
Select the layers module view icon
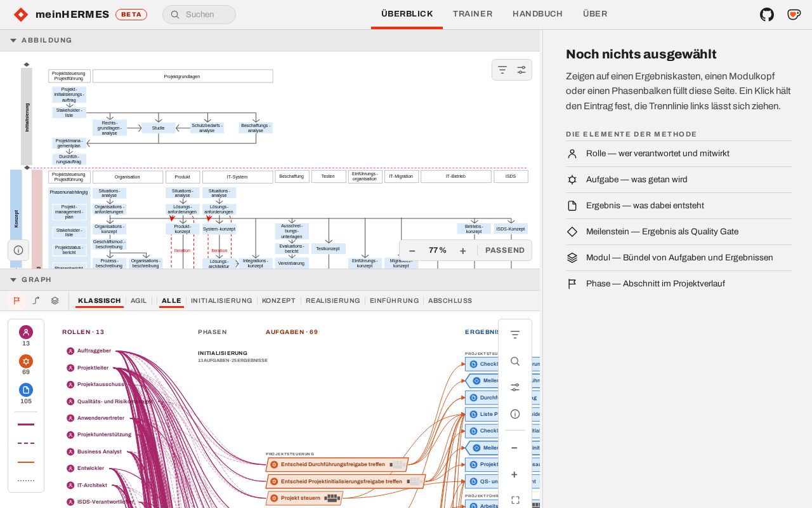tap(55, 300)
